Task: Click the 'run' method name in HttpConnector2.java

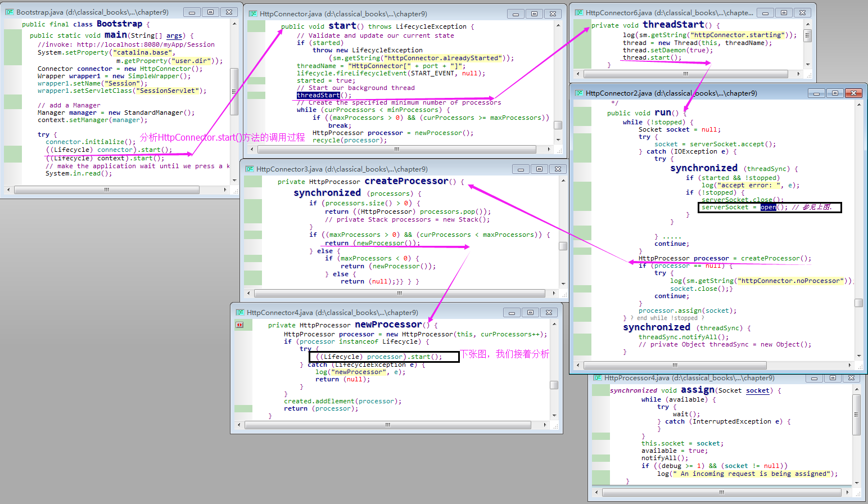Action: point(663,112)
